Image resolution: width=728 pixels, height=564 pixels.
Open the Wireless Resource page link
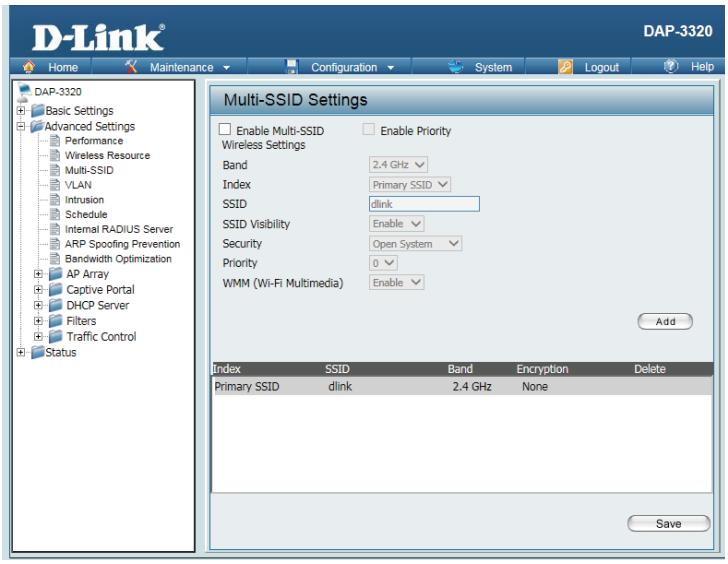tap(107, 155)
